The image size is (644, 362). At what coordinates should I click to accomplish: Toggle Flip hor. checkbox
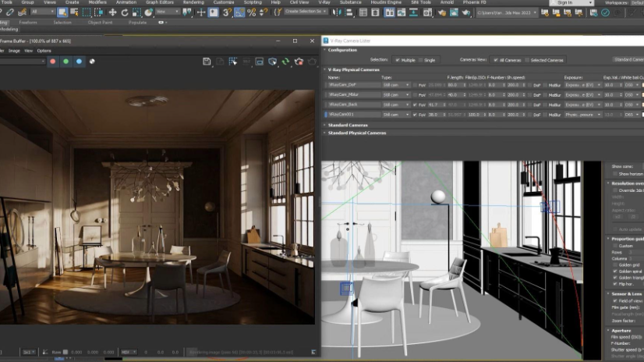615,284
